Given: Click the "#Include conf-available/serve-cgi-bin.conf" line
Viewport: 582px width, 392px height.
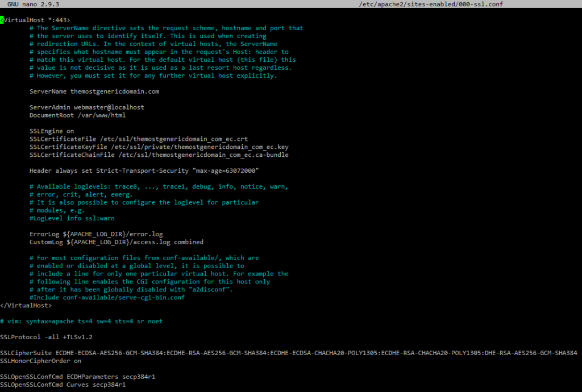Looking at the screenshot, I should pyautogui.click(x=107, y=298).
